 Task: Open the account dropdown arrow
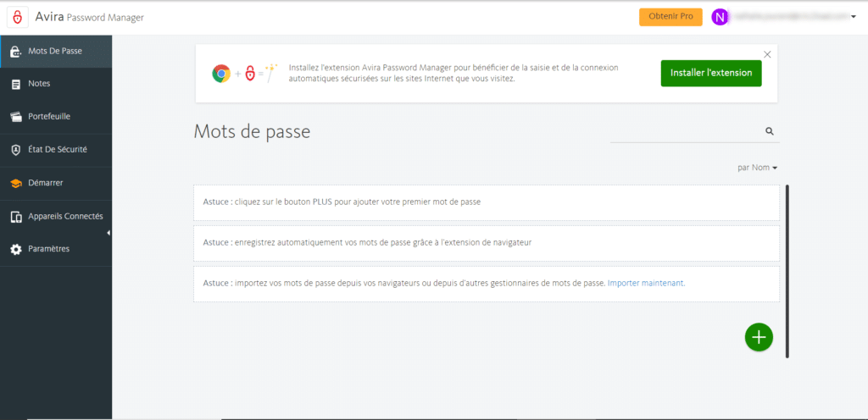(x=853, y=17)
